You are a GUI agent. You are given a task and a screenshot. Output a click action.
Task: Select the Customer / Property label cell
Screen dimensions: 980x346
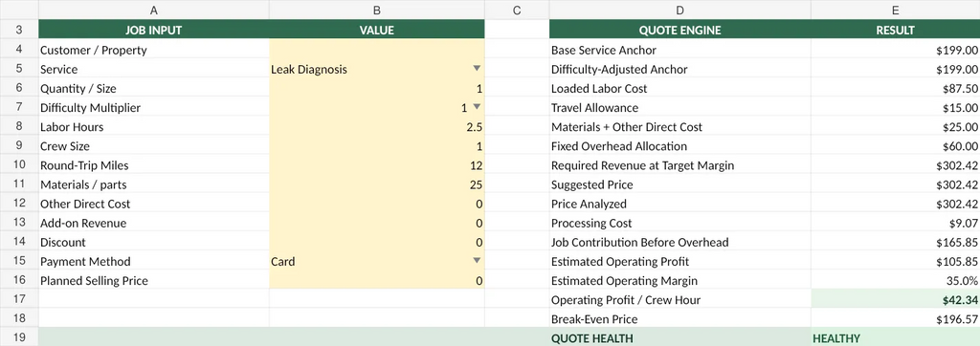(154, 50)
